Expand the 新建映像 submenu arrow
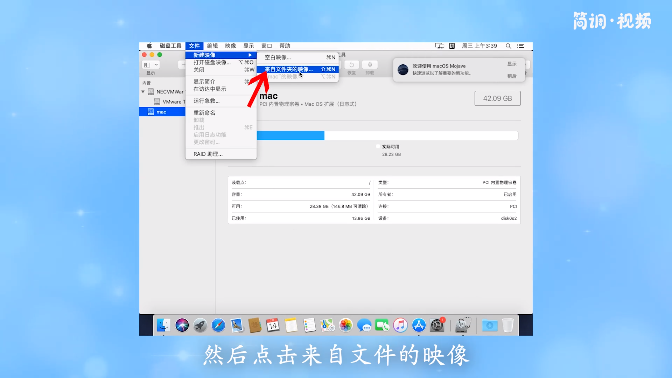 (x=250, y=55)
